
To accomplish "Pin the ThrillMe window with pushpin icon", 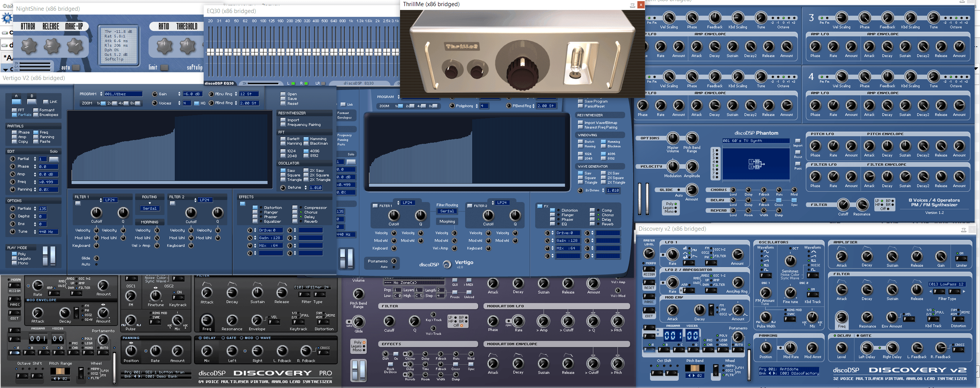I will (x=632, y=5).
